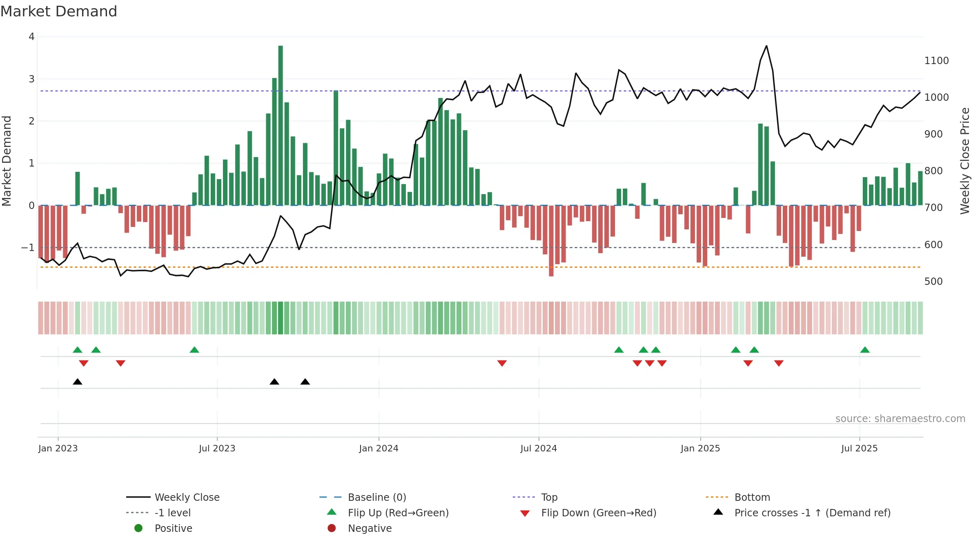Toggle the Bottom legend label
980x551 pixels.
pyautogui.click(x=752, y=497)
